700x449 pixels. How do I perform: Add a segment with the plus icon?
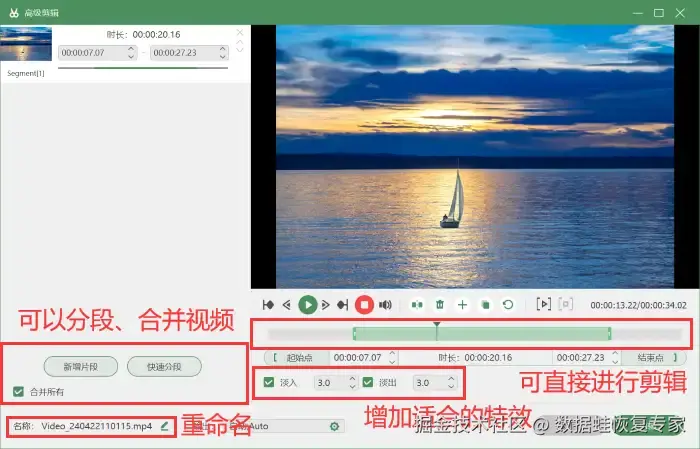[462, 305]
